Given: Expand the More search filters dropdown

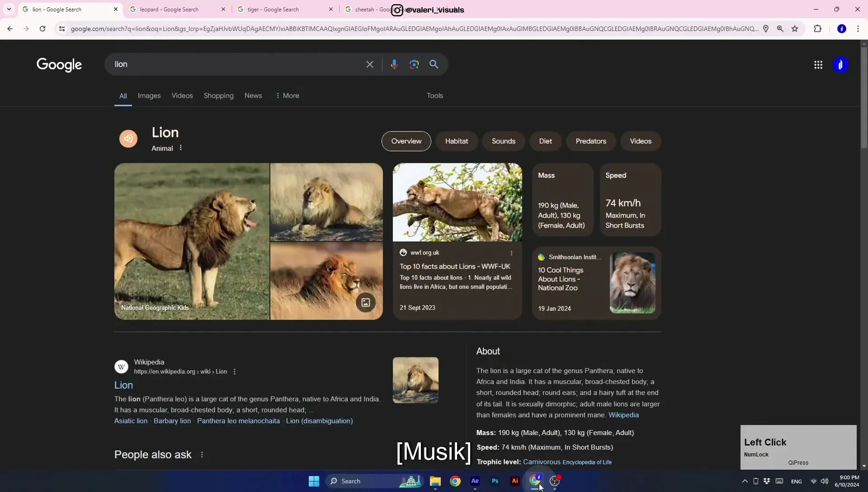Looking at the screenshot, I should click(288, 95).
